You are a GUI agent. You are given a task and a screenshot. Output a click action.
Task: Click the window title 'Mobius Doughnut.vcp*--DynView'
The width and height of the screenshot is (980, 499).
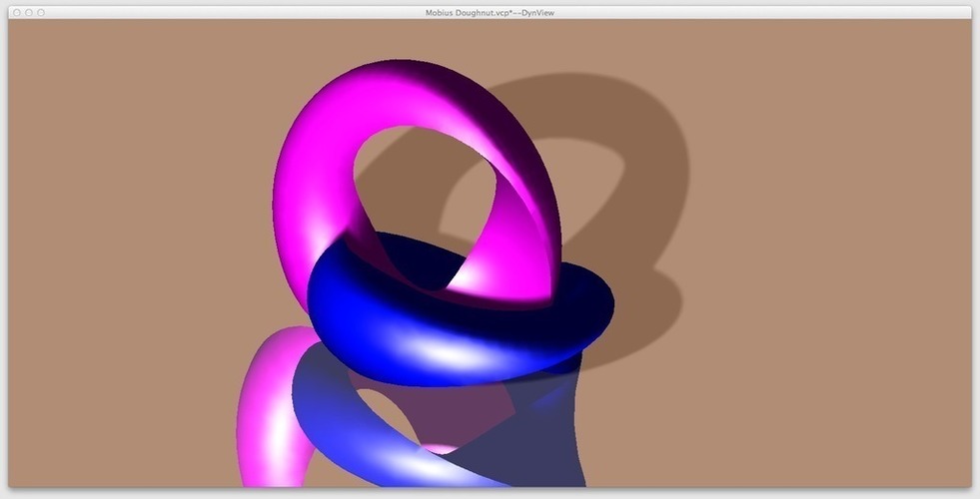pos(490,13)
